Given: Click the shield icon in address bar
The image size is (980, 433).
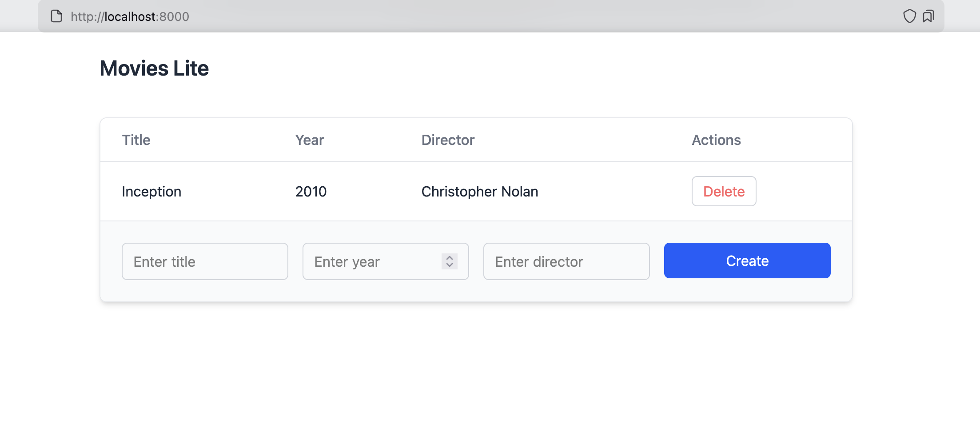Looking at the screenshot, I should (909, 16).
